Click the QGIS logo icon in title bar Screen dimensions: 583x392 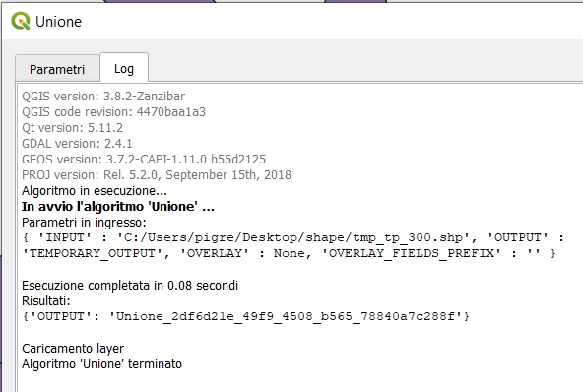point(20,21)
